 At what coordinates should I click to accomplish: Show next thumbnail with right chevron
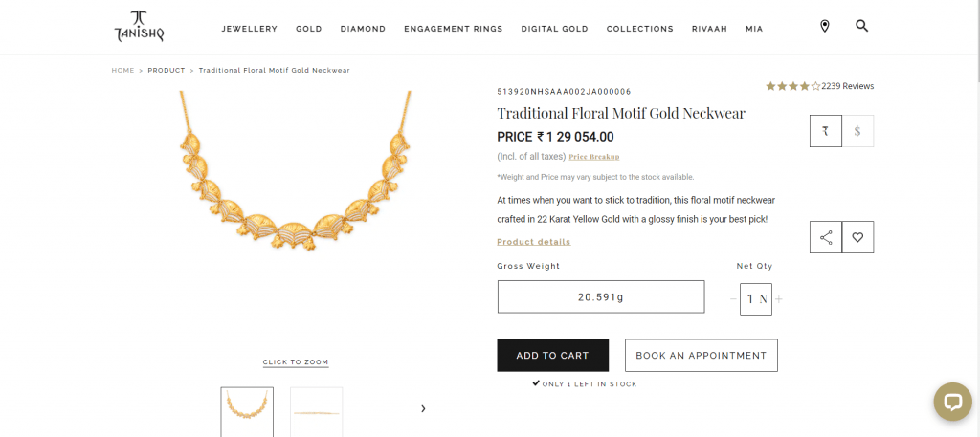pos(423,409)
